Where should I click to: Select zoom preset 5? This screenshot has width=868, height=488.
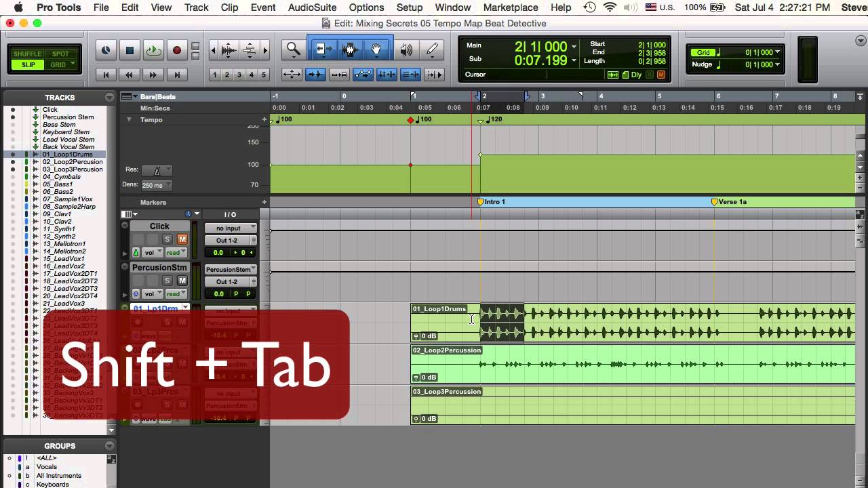pos(264,75)
